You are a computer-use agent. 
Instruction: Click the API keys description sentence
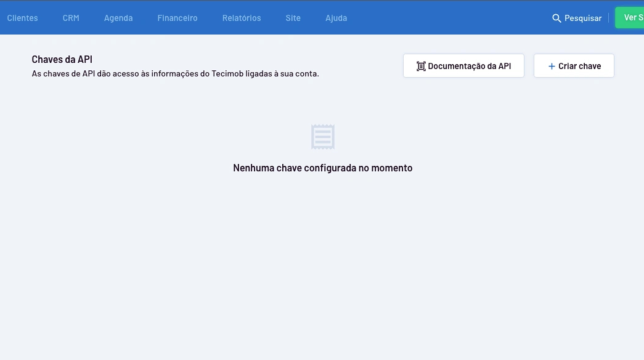[175, 74]
